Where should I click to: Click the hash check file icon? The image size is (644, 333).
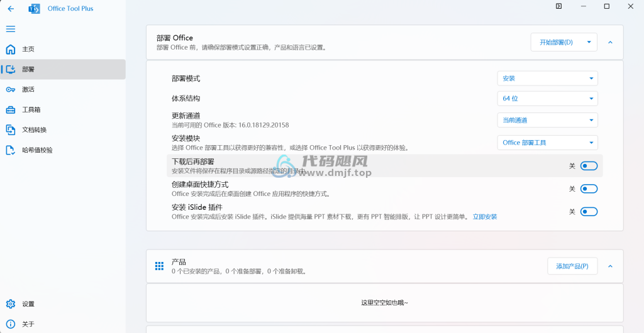(x=11, y=150)
